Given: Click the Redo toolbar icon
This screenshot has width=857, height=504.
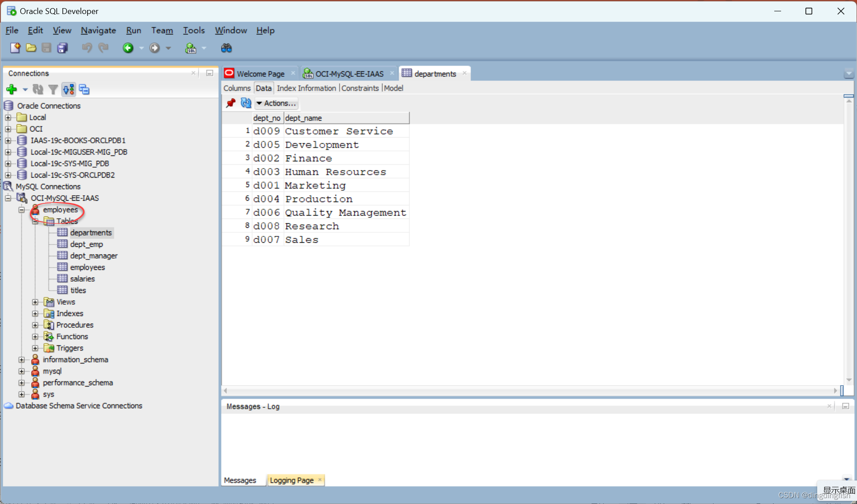Looking at the screenshot, I should coord(104,48).
